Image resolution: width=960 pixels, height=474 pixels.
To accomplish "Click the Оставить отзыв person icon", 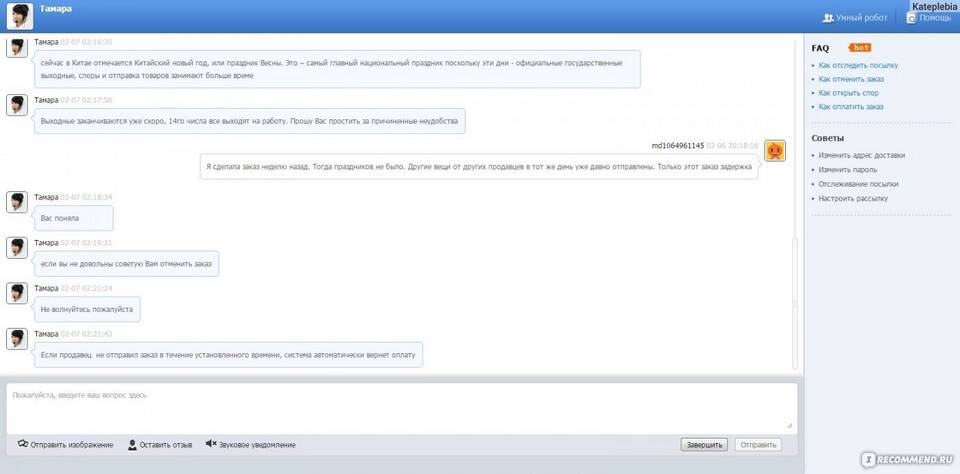I will 132,445.
